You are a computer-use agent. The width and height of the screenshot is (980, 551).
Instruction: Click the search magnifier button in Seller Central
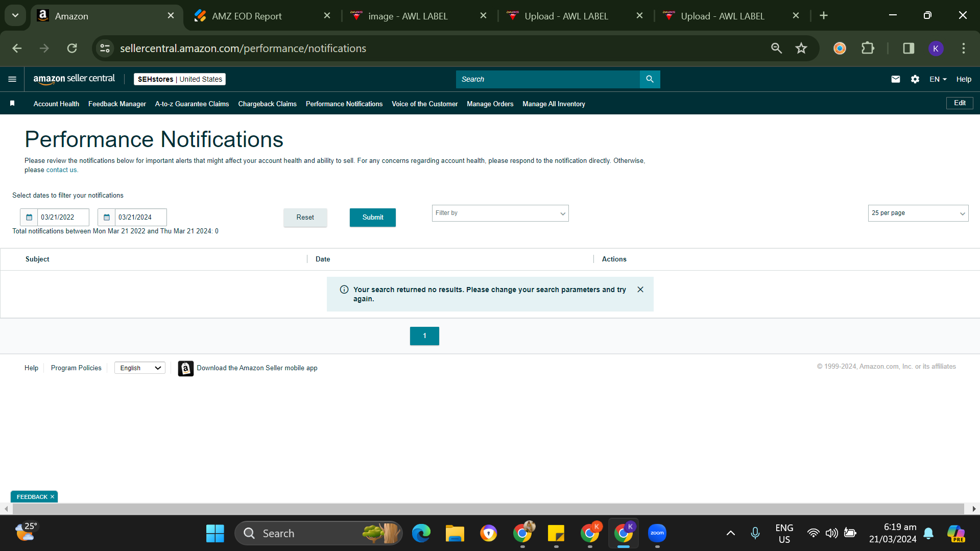click(650, 79)
